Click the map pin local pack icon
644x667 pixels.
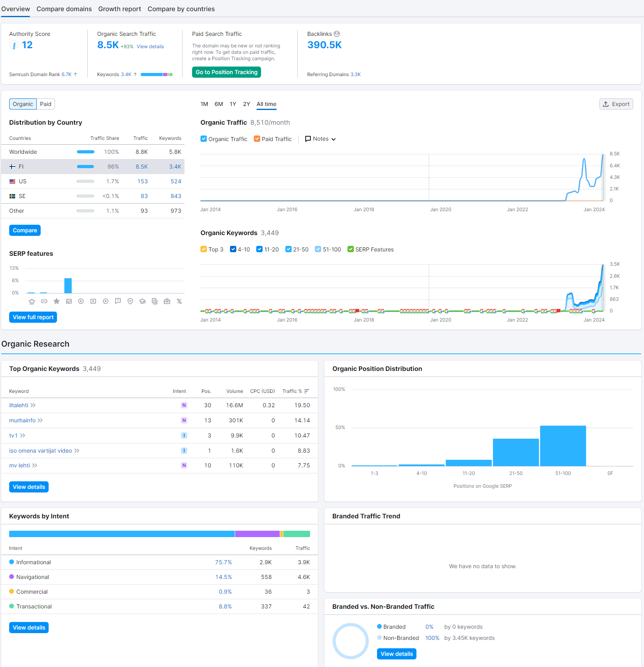(130, 301)
